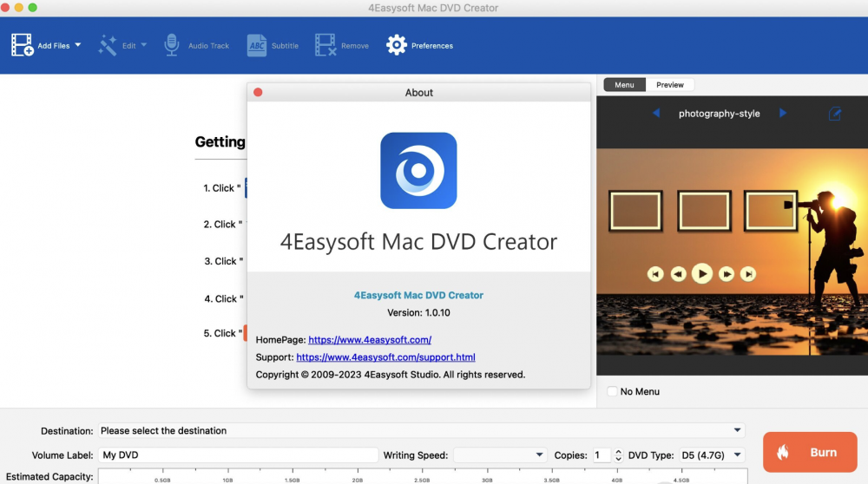Select the first frame thumbnail in menu preview
Image resolution: width=868 pixels, height=484 pixels.
pyautogui.click(x=635, y=211)
